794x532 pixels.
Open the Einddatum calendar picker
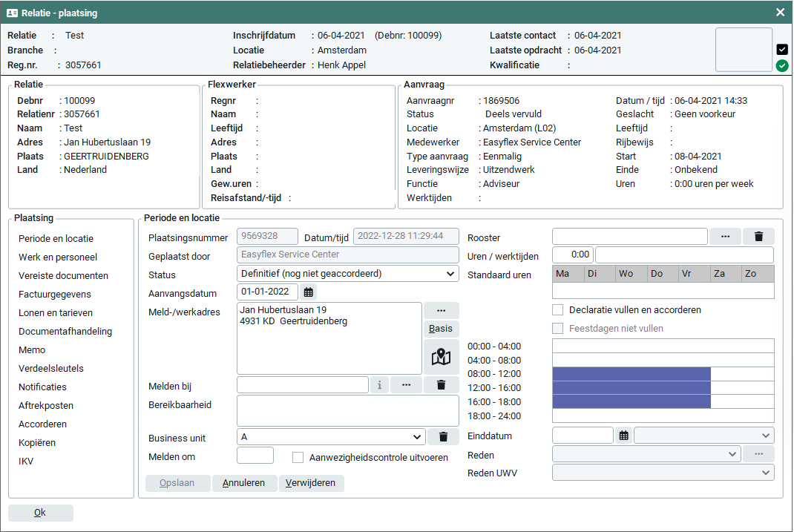pos(625,436)
